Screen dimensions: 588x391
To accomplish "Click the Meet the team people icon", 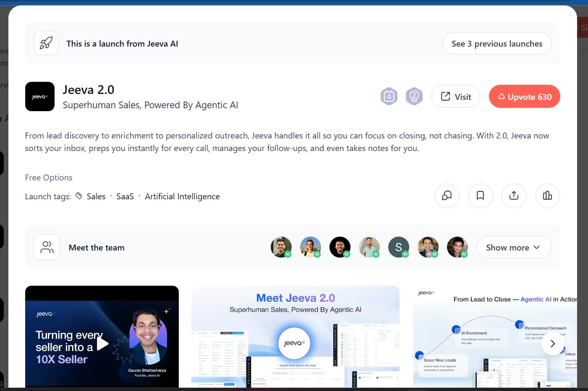I will click(x=47, y=247).
